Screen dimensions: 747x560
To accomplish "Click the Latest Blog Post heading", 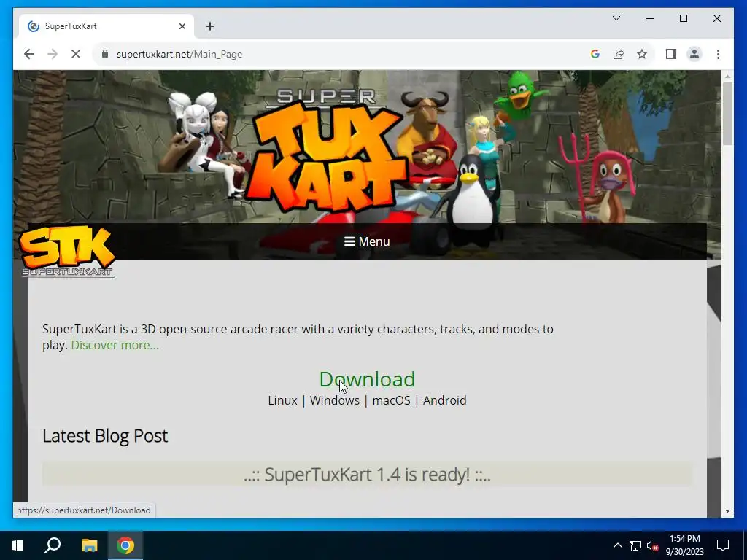I will pos(105,436).
